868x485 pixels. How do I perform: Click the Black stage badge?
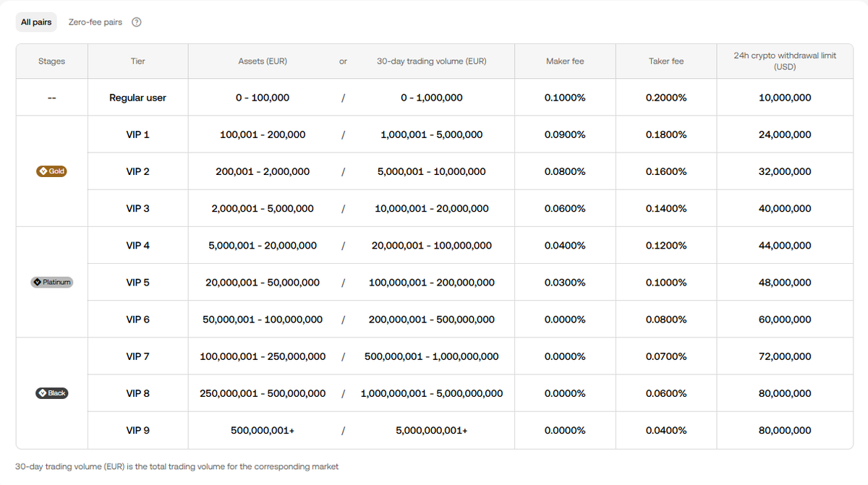(x=52, y=393)
